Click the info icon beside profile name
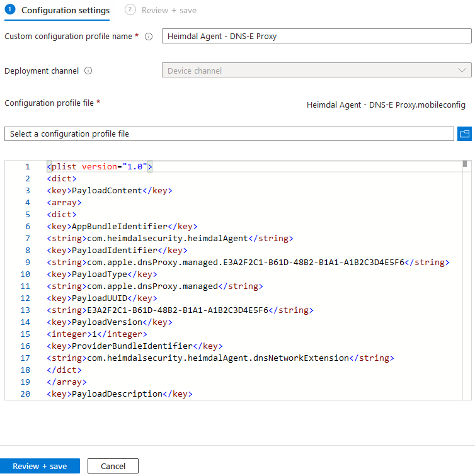Screen dimensions: 475x476 pos(149,37)
